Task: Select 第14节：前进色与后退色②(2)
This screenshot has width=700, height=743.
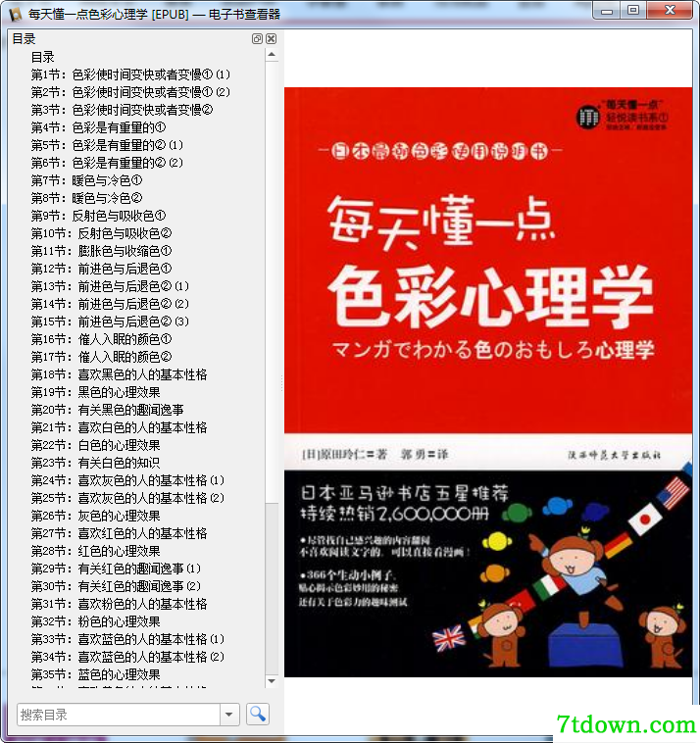Action: coord(110,304)
